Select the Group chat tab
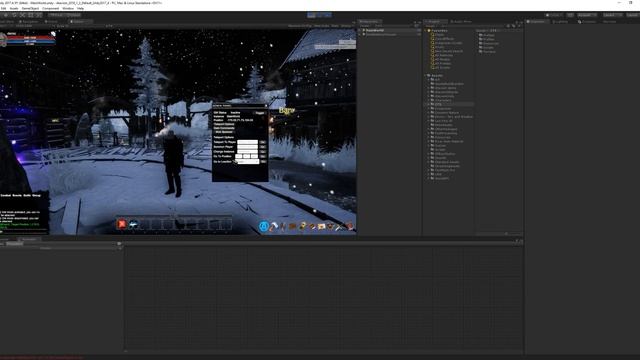Image resolution: width=640 pixels, height=360 pixels. [36, 196]
